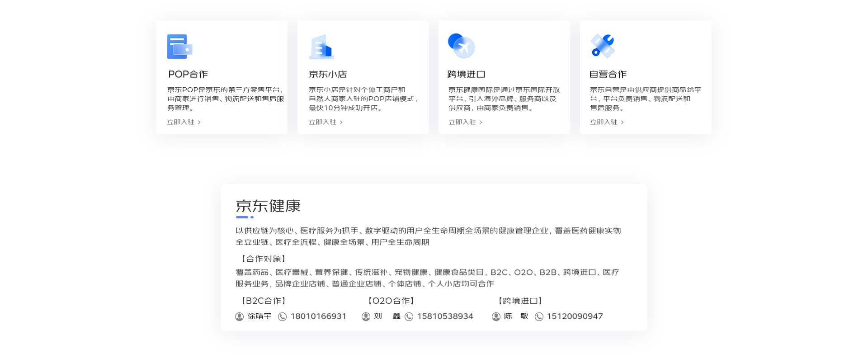
Task: Click contact name 刘鑫
Action: 387,316
